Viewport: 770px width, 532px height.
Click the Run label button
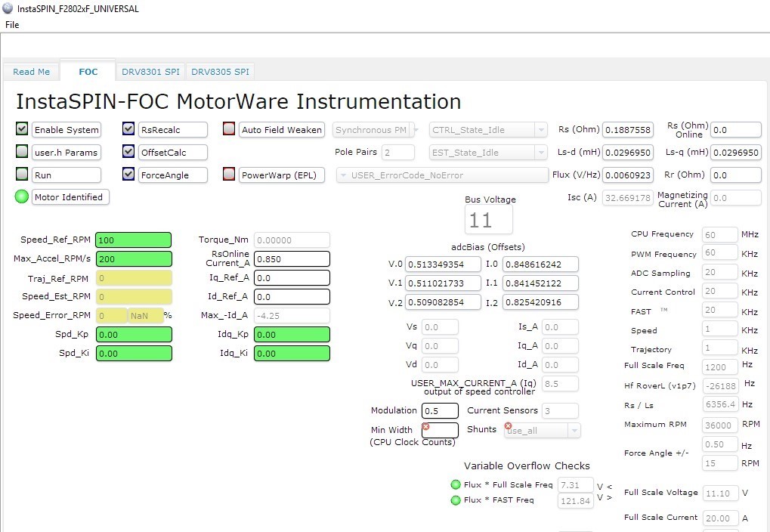[66, 175]
